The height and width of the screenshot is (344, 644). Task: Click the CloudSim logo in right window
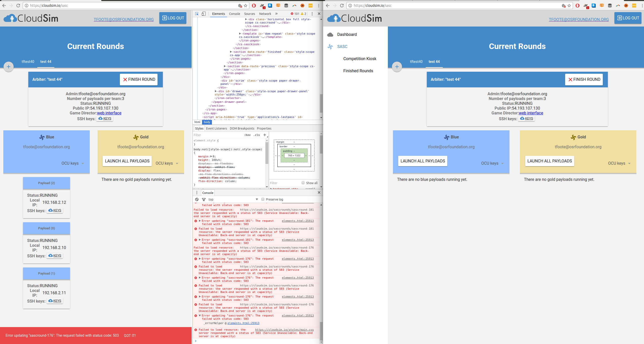pos(354,18)
